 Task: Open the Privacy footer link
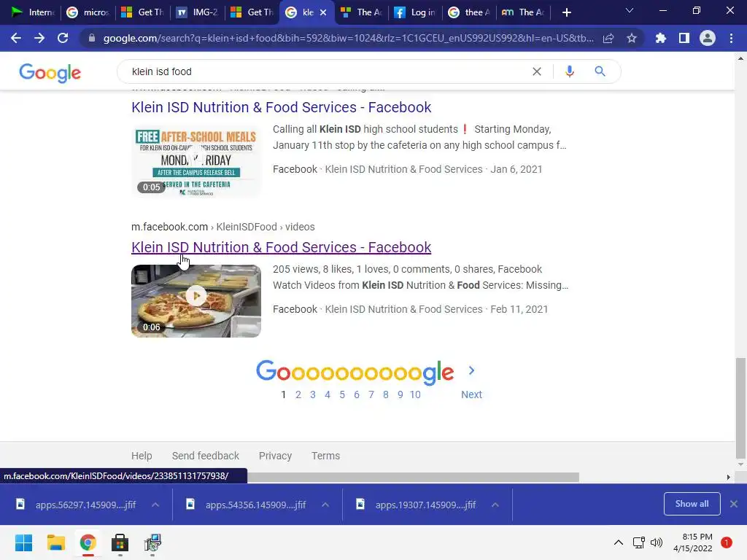tap(275, 456)
